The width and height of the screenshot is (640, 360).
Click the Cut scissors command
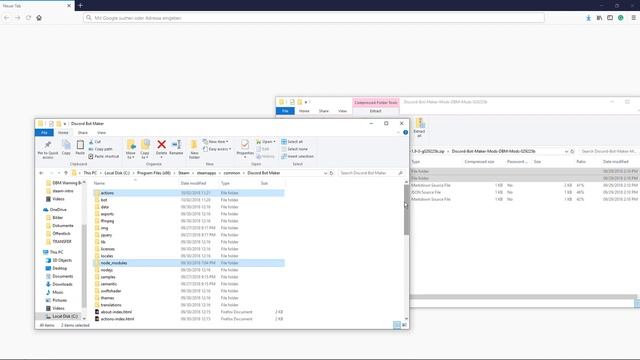(x=95, y=142)
